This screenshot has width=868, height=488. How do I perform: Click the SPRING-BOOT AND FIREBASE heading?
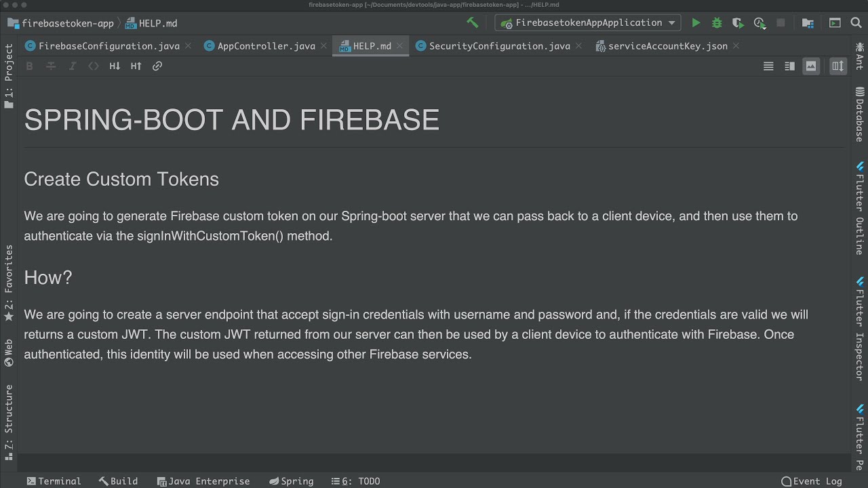pyautogui.click(x=232, y=120)
